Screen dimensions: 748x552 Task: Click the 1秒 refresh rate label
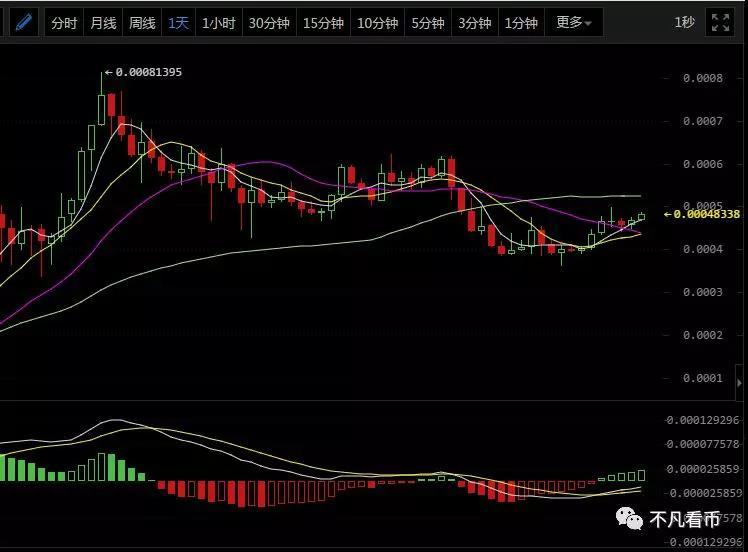click(685, 22)
